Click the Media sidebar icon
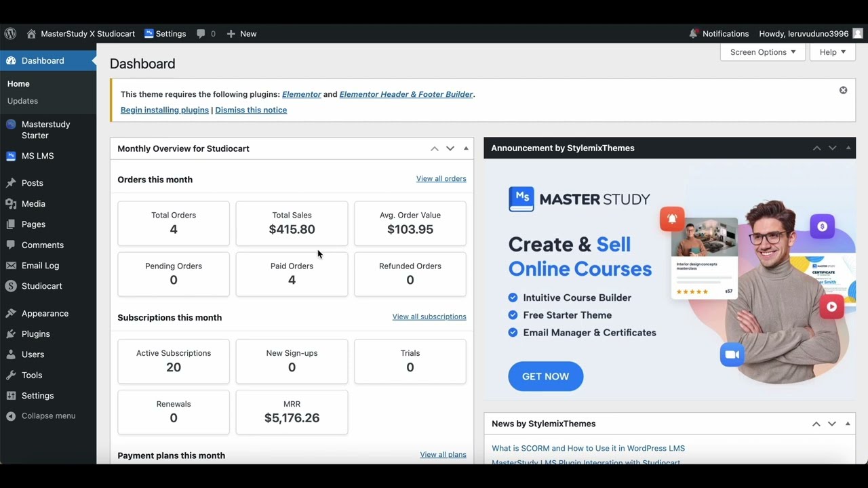 tap(11, 203)
